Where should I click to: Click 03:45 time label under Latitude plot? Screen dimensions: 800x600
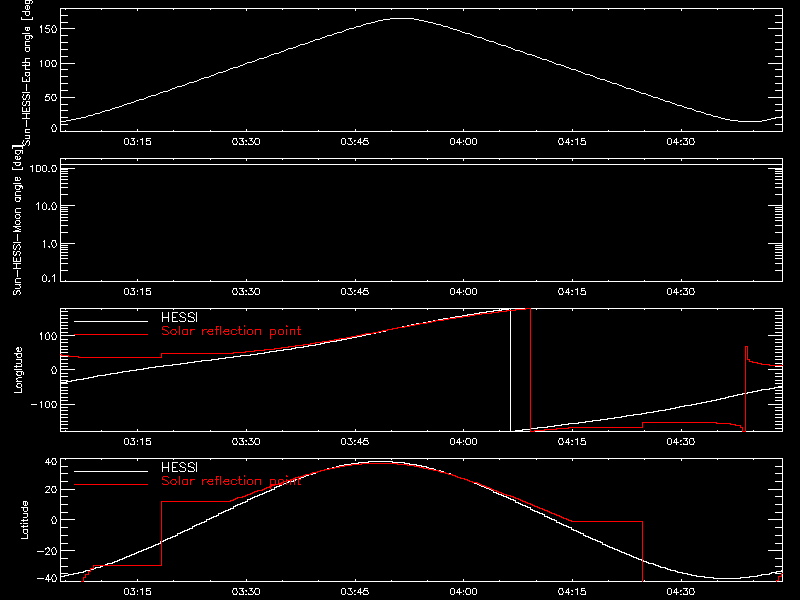tap(355, 592)
